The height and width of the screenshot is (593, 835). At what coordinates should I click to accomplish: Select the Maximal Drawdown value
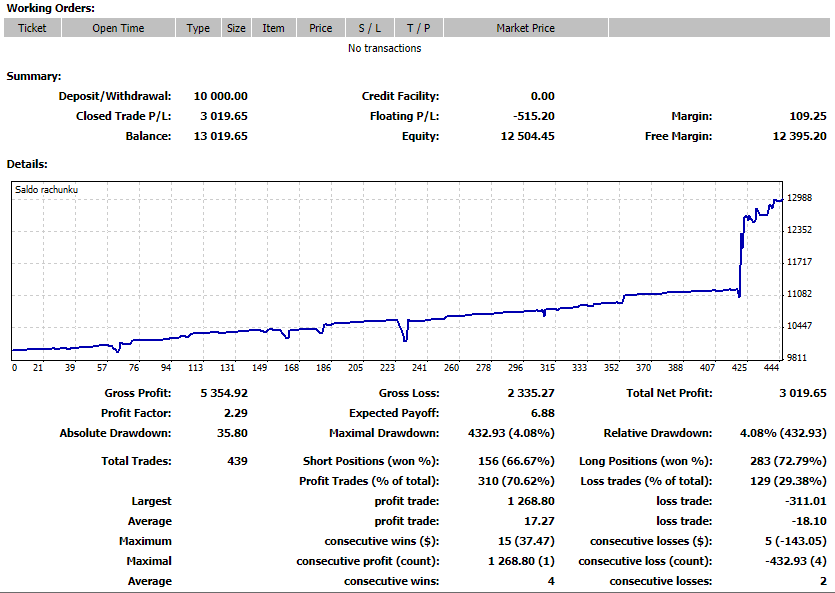coord(511,433)
